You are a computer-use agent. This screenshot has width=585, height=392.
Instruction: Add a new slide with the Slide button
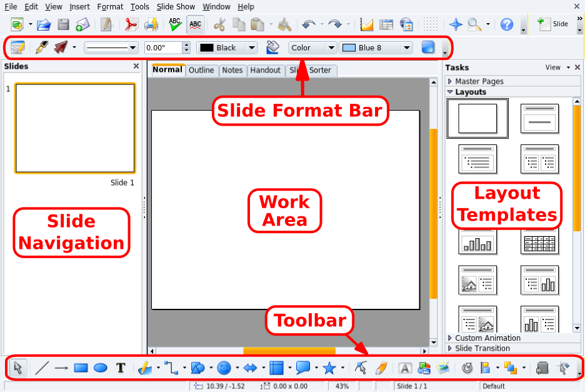[554, 24]
